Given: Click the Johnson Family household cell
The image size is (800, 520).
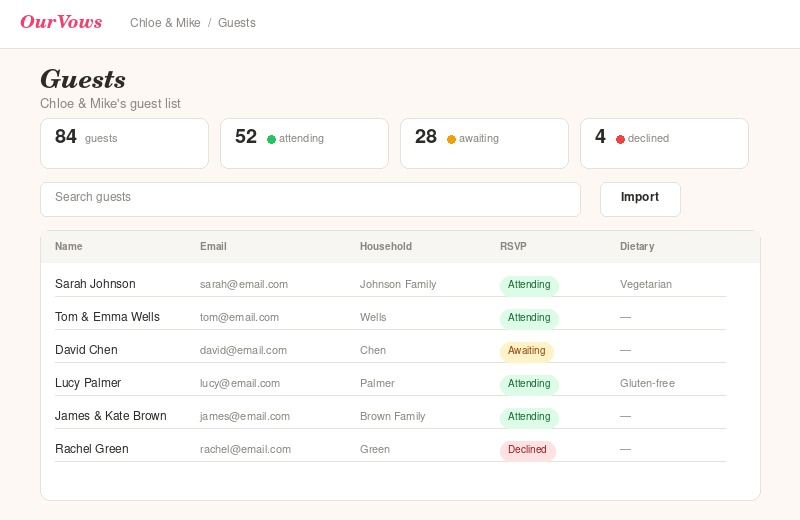Looking at the screenshot, I should coord(398,284).
